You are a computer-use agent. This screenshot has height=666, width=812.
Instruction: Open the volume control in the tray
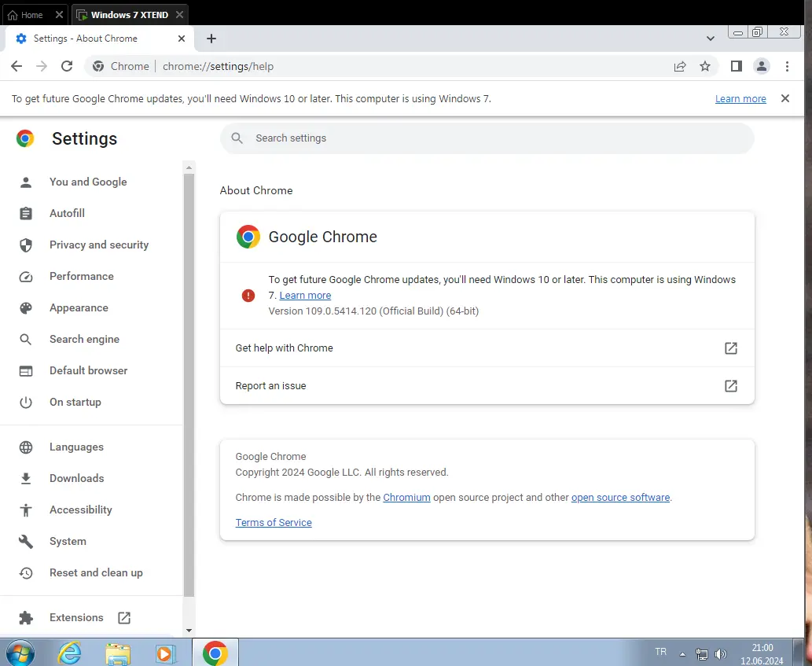(x=720, y=654)
